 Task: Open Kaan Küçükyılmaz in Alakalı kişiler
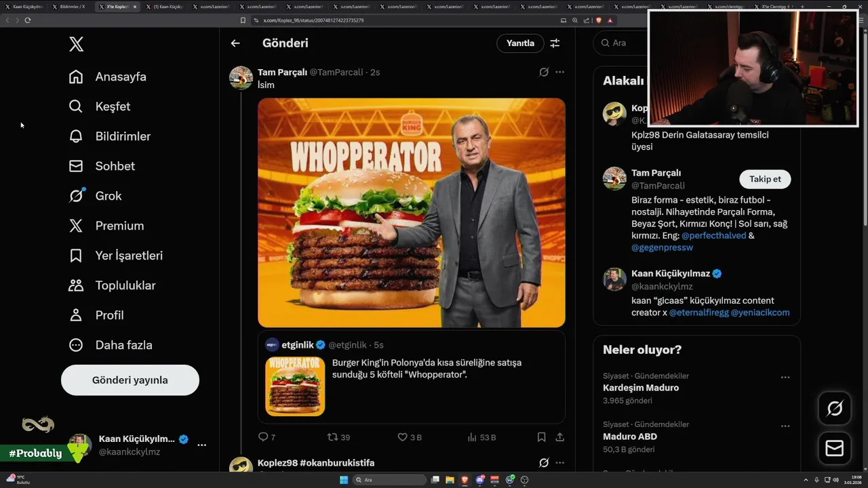[x=671, y=274]
